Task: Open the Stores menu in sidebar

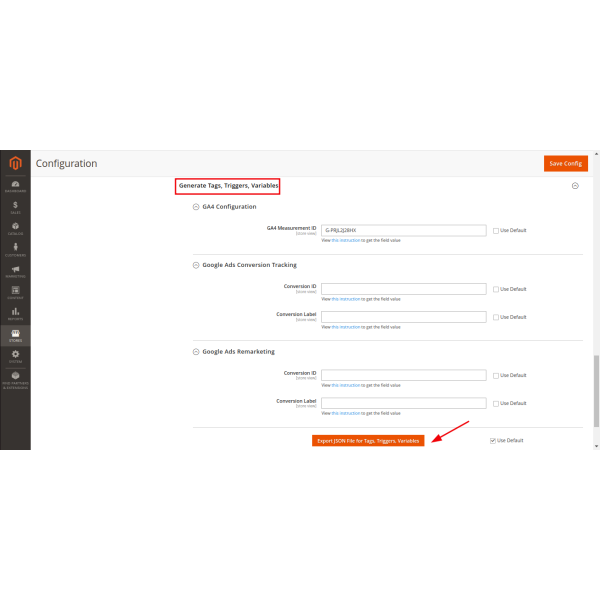Action: tap(15, 335)
